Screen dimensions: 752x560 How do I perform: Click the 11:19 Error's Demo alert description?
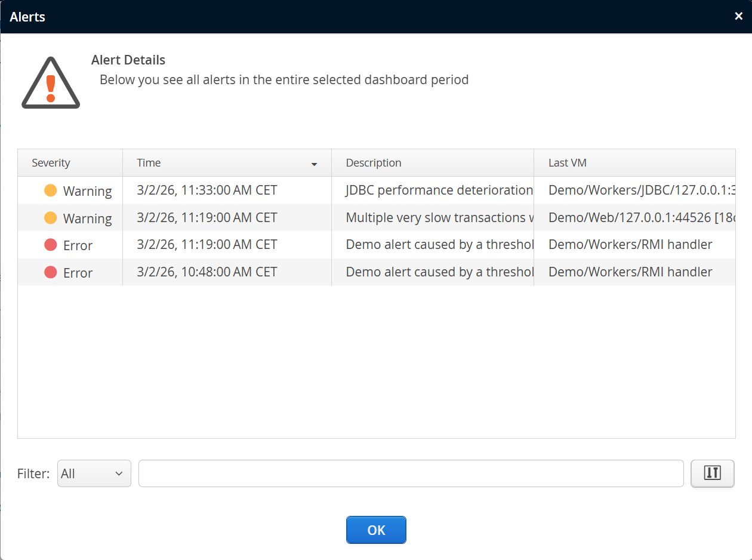click(x=439, y=245)
